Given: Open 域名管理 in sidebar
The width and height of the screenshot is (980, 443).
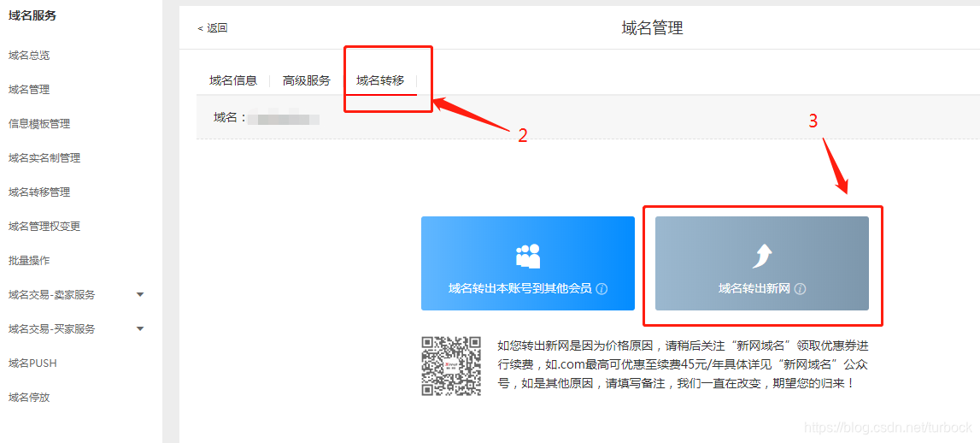Looking at the screenshot, I should (x=29, y=90).
